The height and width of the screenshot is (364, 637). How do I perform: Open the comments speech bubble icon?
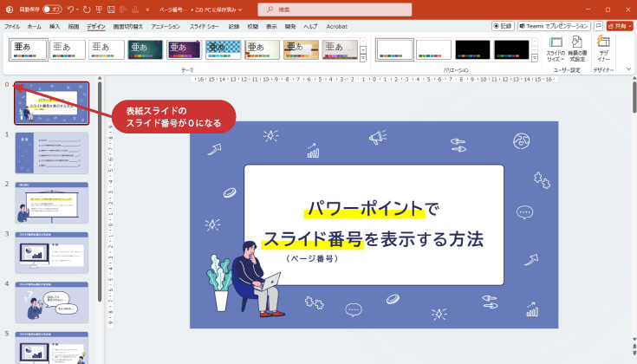(x=598, y=26)
